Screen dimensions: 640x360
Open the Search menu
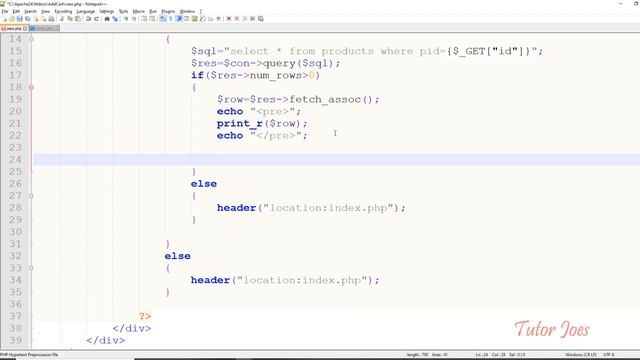click(x=30, y=11)
